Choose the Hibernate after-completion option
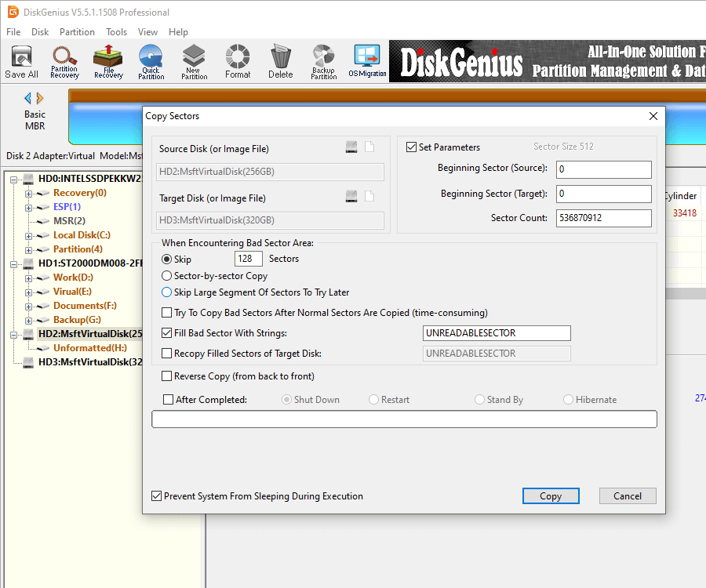 point(568,400)
